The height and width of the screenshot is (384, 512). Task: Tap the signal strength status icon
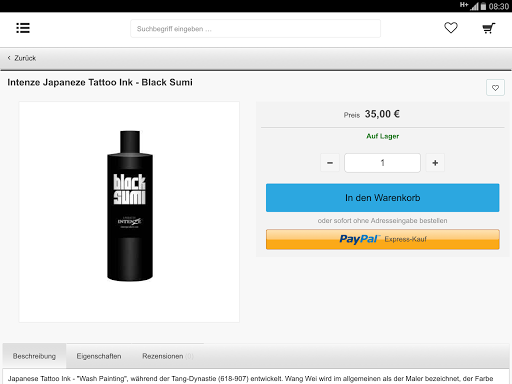coord(474,6)
